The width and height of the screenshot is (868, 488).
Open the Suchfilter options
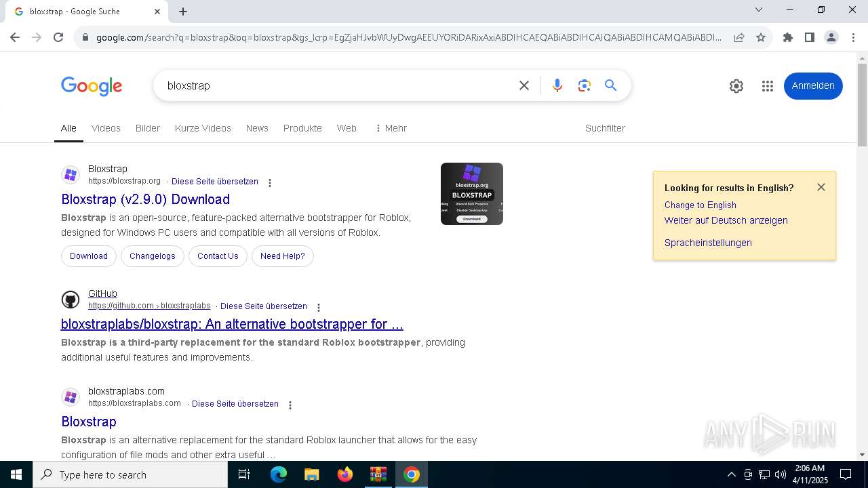point(605,128)
